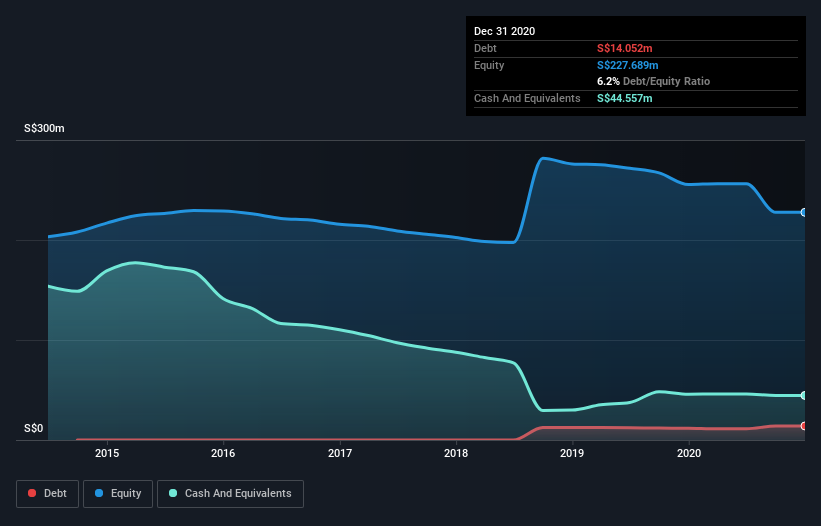Click the 2016 axis label
821x526 pixels.
(x=223, y=453)
